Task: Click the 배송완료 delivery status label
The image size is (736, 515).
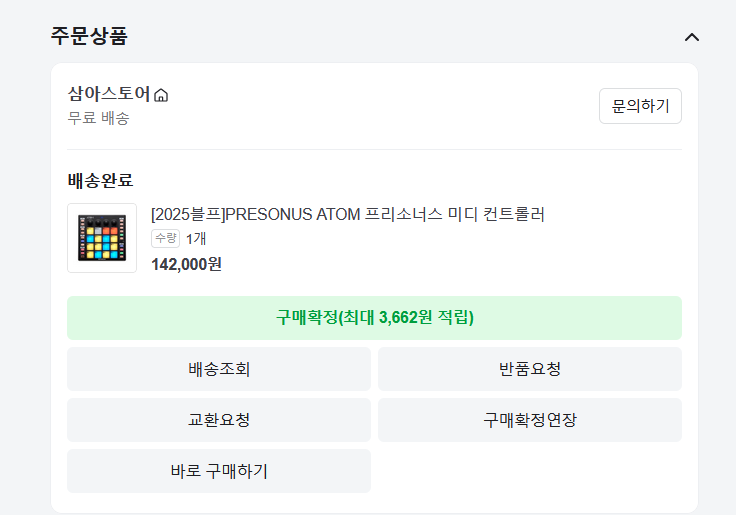Action: click(x=100, y=180)
